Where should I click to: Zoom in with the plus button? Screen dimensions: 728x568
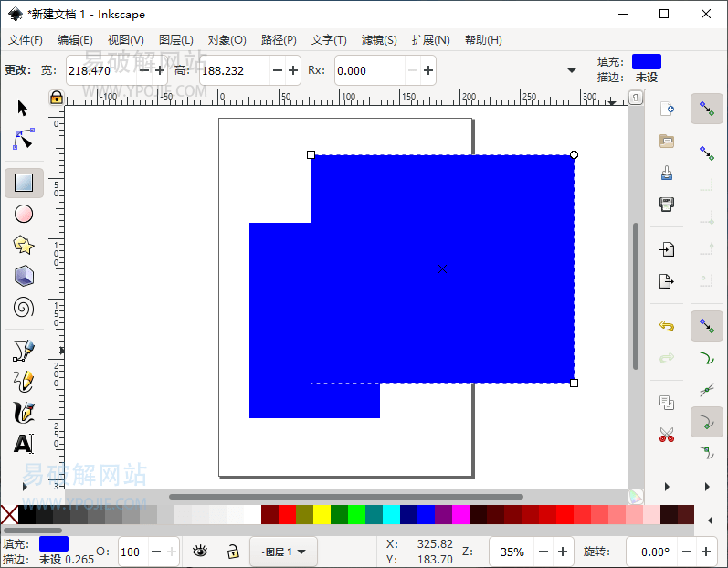[x=563, y=552]
